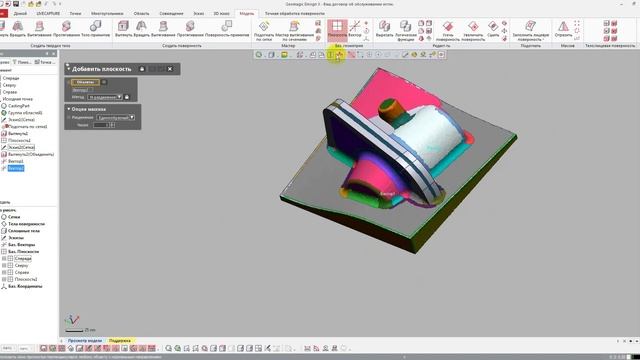Select Вытянуть2(Объединить) in the feature tree
640x360 pixels.
31,154
